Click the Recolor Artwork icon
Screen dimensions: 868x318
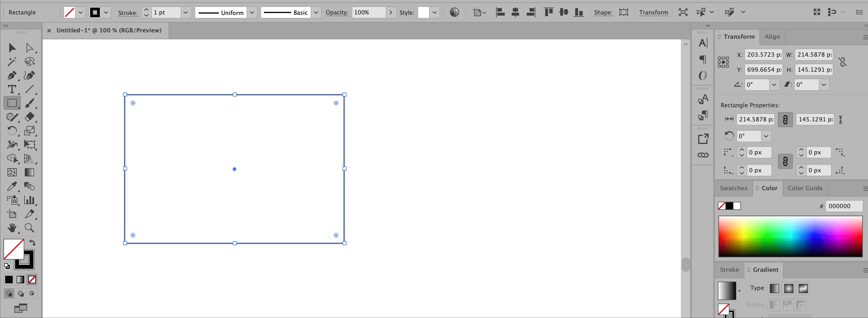coord(454,12)
